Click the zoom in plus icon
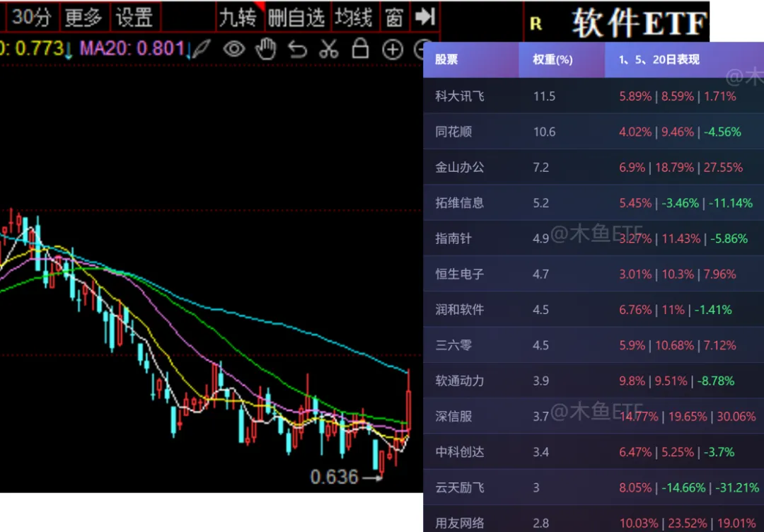Image resolution: width=764 pixels, height=532 pixels. pyautogui.click(x=392, y=50)
